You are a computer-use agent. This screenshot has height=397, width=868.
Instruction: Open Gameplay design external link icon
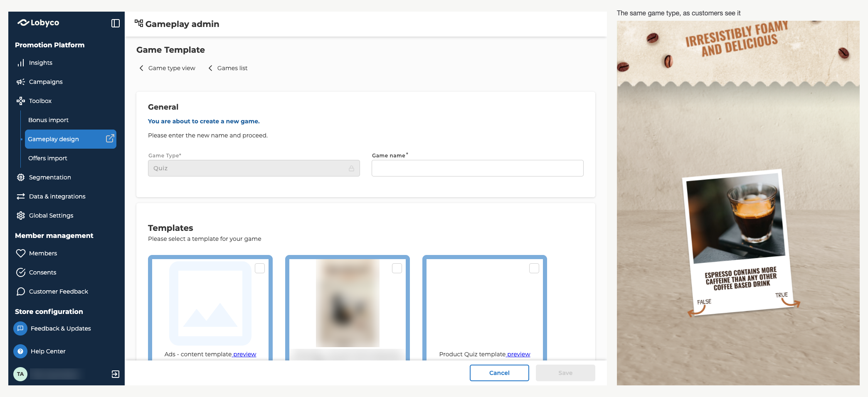pos(110,139)
